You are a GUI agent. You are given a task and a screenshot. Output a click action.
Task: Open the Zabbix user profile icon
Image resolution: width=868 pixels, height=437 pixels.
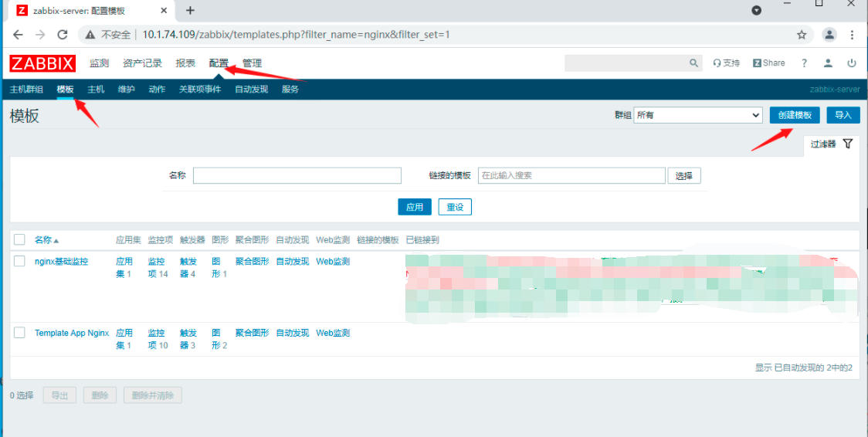828,63
